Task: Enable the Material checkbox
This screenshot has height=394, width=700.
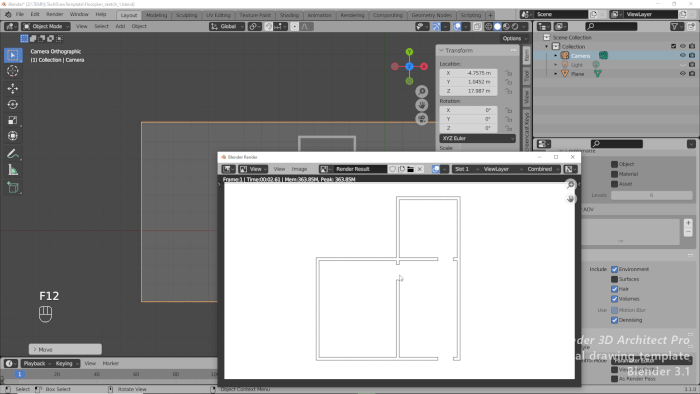Action: [x=614, y=174]
